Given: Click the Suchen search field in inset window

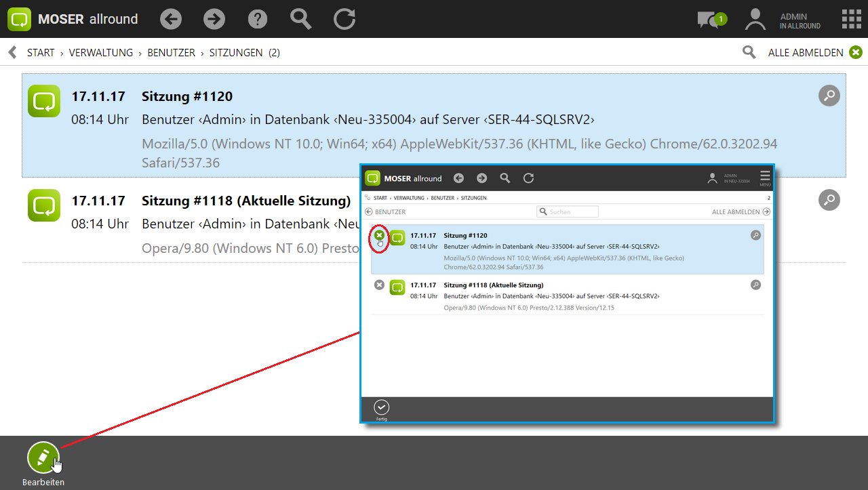Looking at the screenshot, I should tap(568, 211).
